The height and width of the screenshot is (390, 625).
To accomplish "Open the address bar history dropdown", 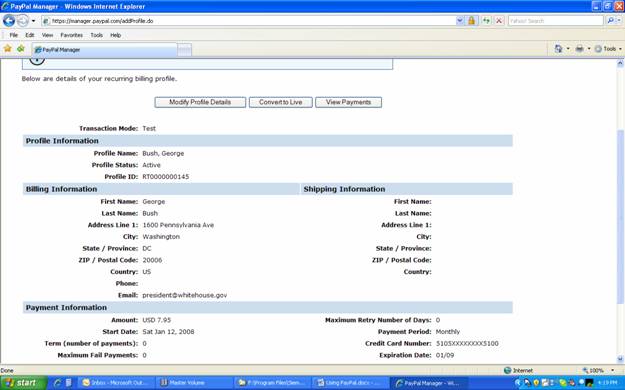I will pos(460,21).
